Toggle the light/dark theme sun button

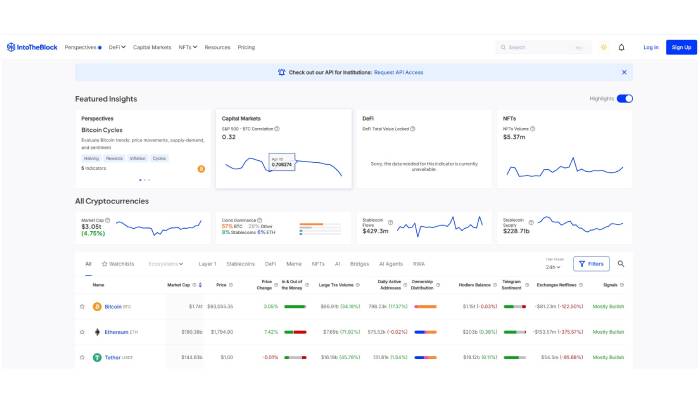[604, 47]
